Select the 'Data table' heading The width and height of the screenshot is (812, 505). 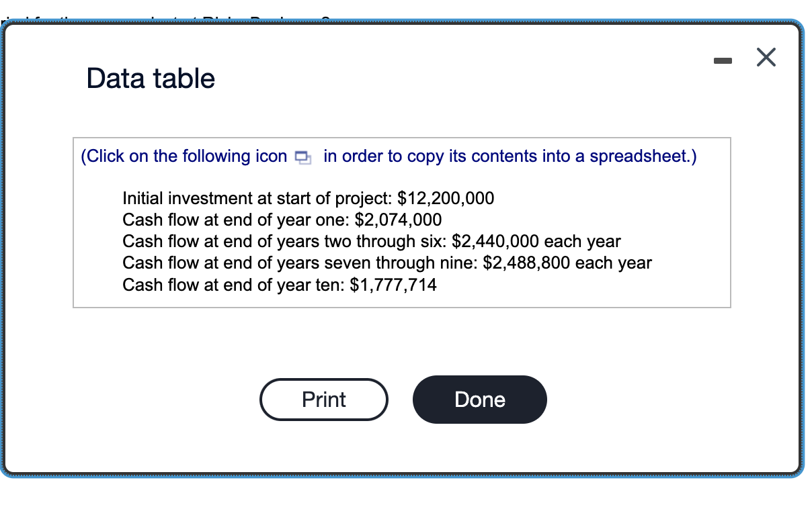tap(149, 79)
